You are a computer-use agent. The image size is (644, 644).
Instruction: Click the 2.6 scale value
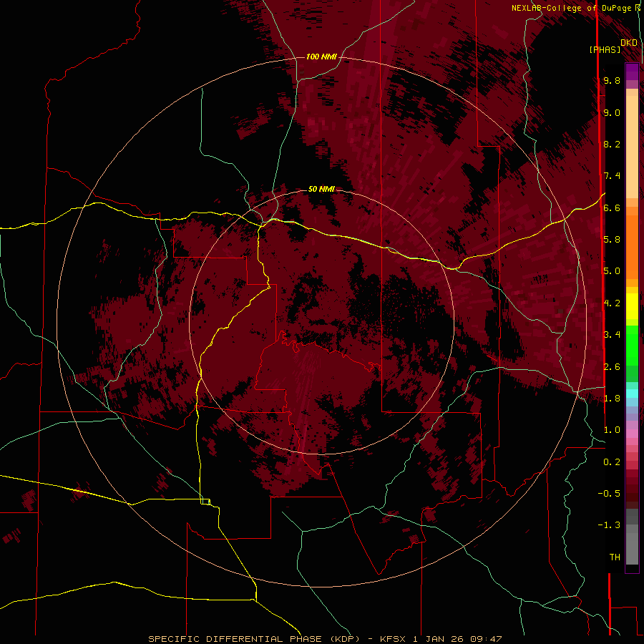click(612, 367)
